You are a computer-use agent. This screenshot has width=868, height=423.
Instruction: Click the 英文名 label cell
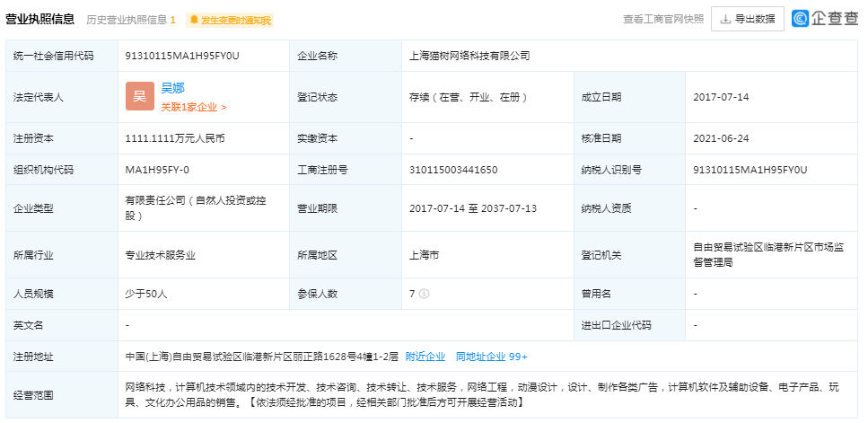[62, 325]
